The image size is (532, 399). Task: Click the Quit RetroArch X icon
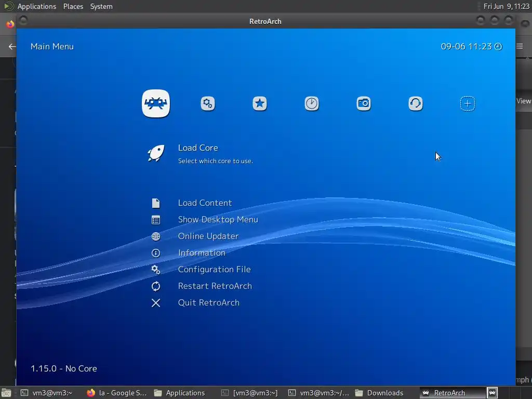click(x=156, y=303)
